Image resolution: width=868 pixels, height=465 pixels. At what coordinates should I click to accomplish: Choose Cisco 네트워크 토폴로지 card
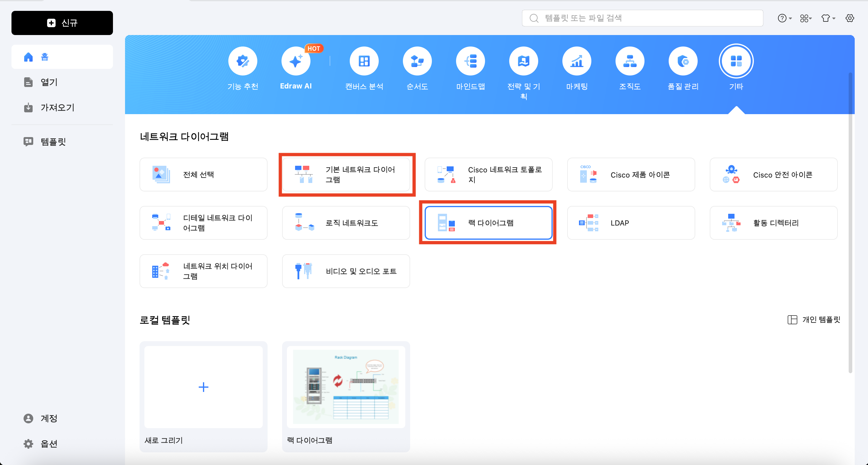488,175
